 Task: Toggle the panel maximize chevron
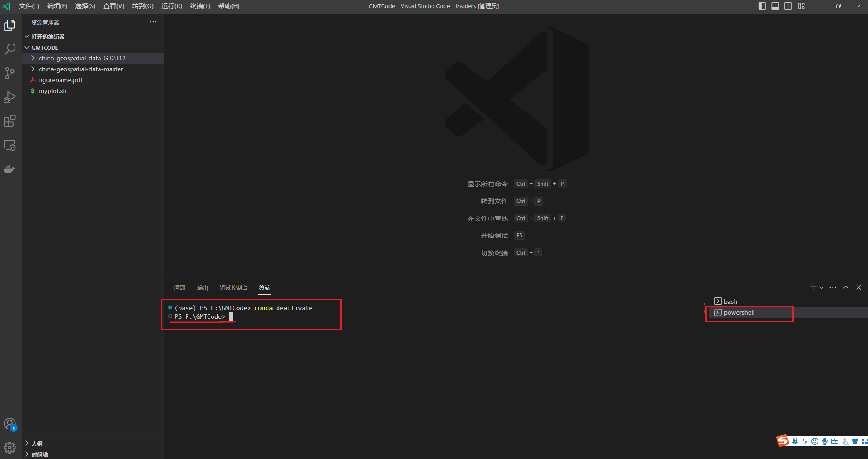pyautogui.click(x=845, y=287)
